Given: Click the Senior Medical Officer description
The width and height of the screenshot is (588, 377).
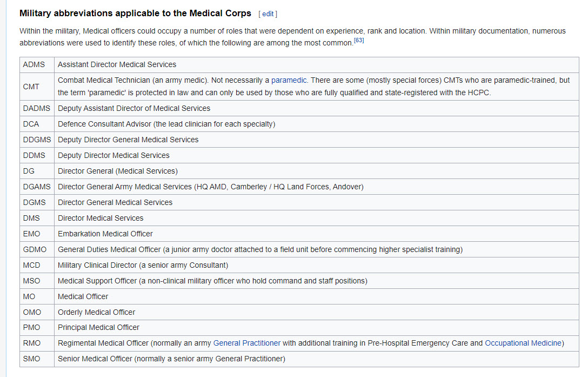Looking at the screenshot, I should coord(171,359).
